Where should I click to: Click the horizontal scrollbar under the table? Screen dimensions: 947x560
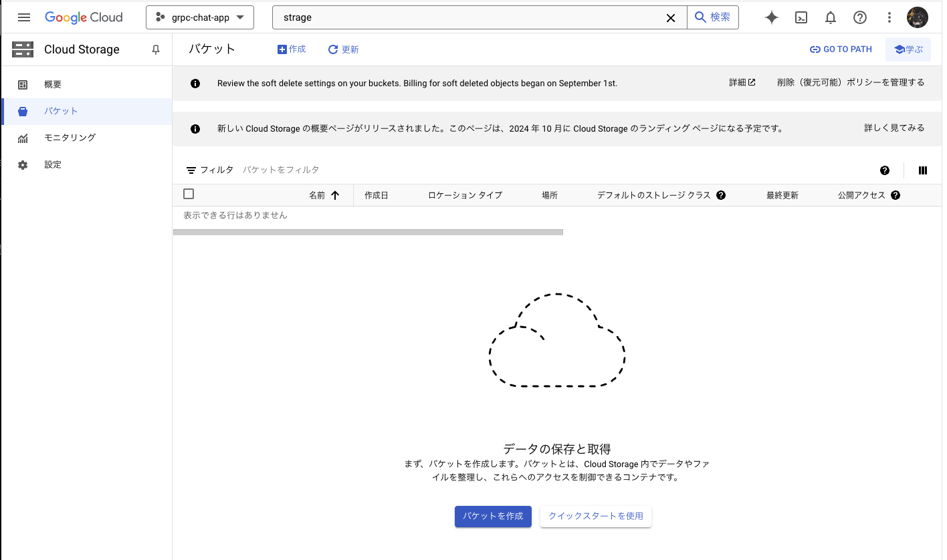(368, 232)
